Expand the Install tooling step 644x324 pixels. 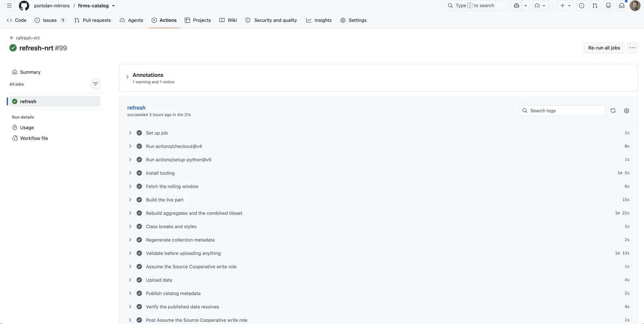[x=130, y=173]
